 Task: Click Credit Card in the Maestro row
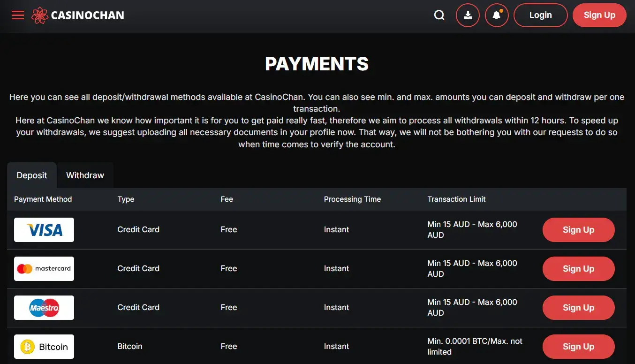138,307
